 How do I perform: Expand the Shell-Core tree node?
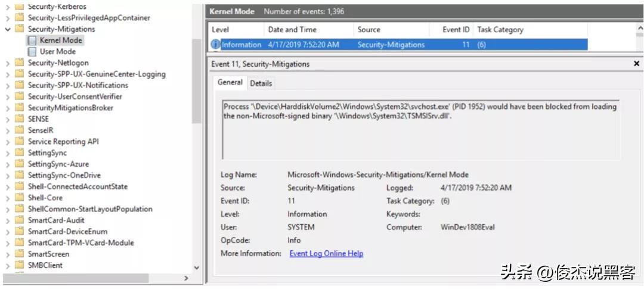(x=7, y=198)
